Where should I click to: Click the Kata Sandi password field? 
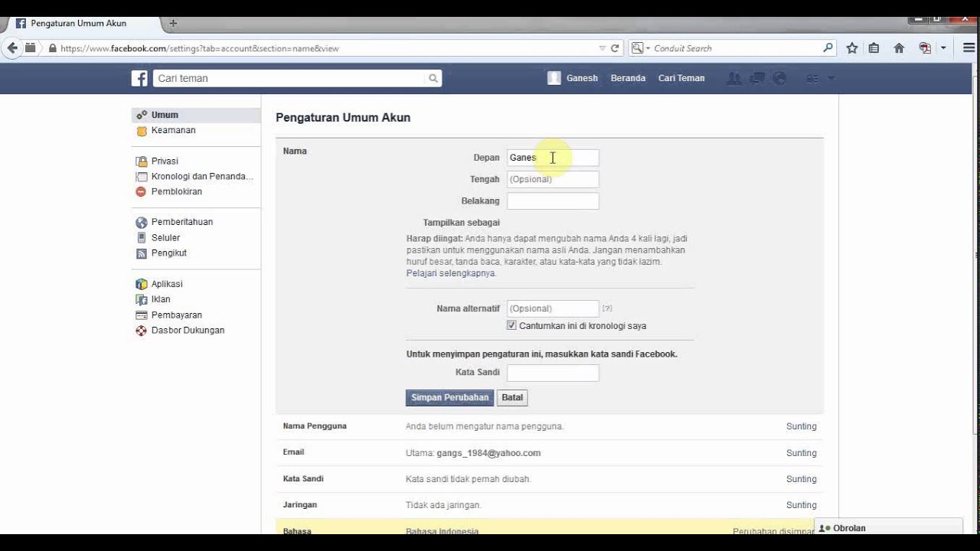(x=553, y=373)
